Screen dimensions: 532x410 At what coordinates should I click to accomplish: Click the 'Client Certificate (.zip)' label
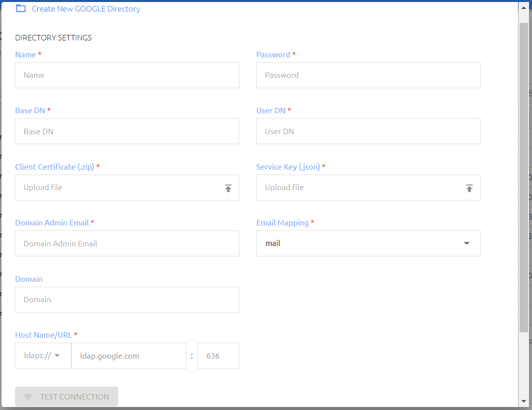(x=55, y=167)
